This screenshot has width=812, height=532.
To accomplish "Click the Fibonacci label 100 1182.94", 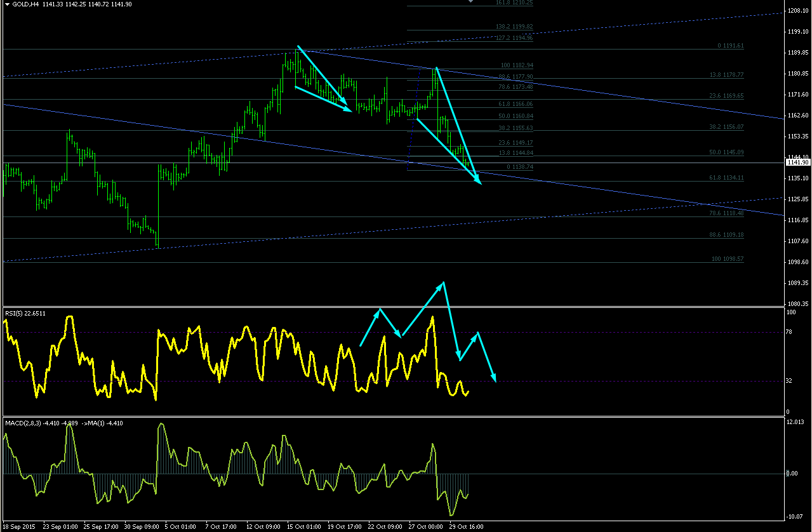I will 517,65.
